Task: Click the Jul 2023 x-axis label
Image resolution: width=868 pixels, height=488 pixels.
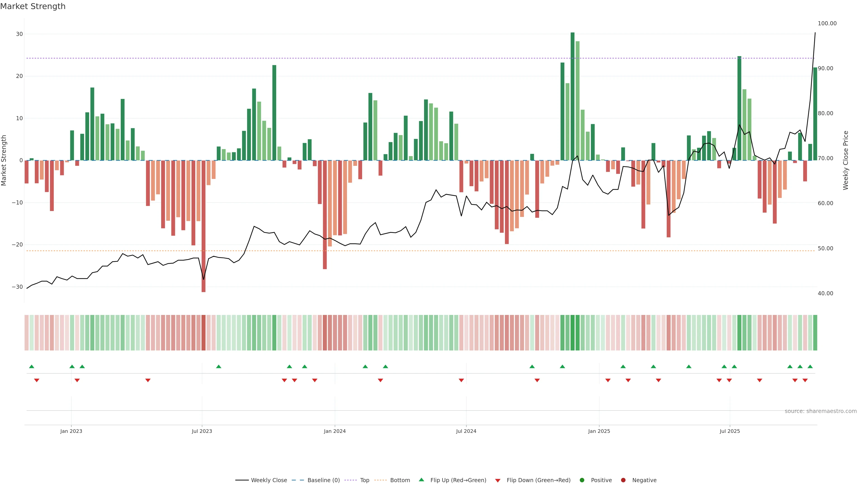Action: point(202,431)
